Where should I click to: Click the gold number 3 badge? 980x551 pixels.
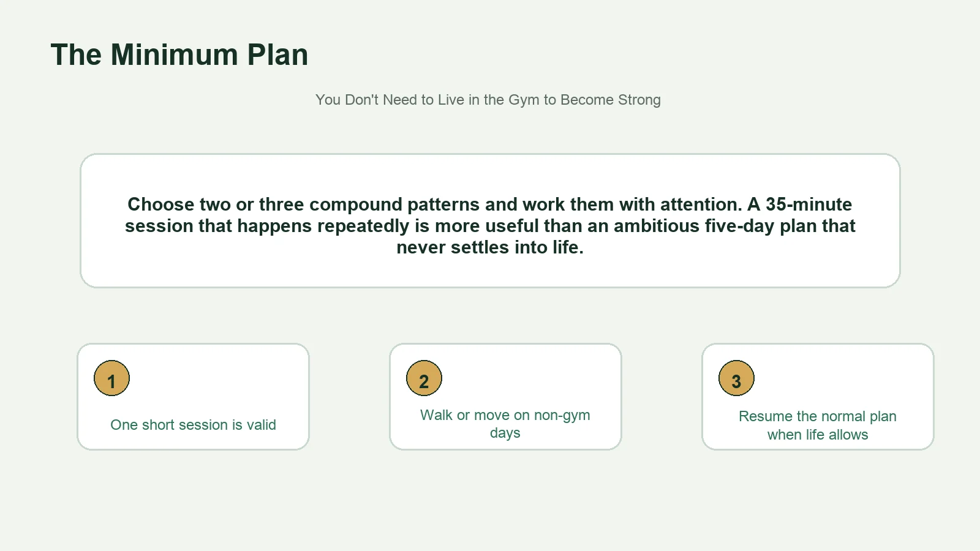[736, 378]
